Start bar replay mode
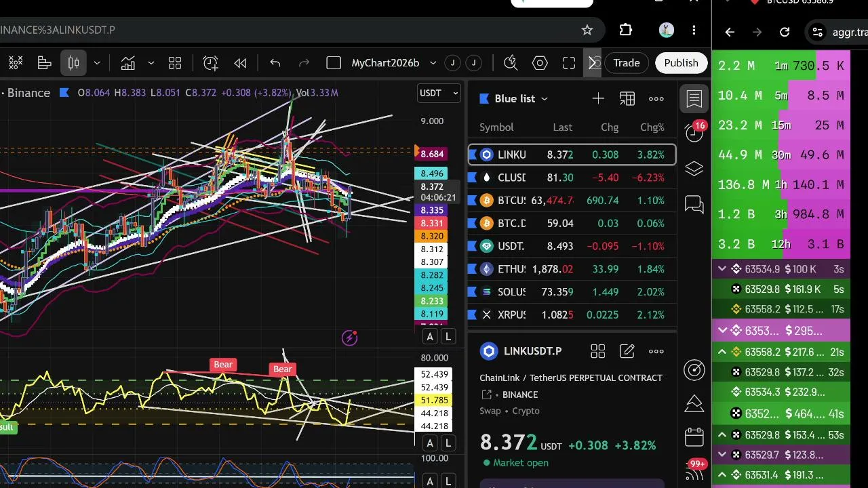Screen dimensions: 868x488 click(x=240, y=63)
